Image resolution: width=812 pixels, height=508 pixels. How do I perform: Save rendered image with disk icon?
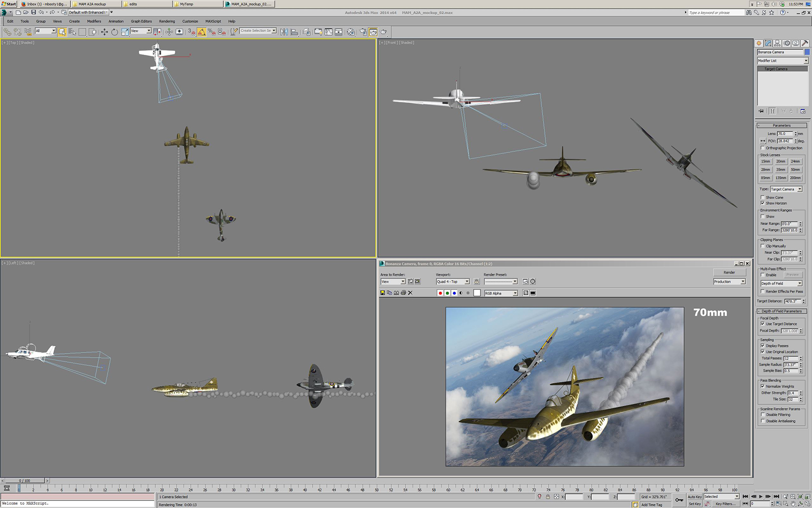click(x=383, y=293)
